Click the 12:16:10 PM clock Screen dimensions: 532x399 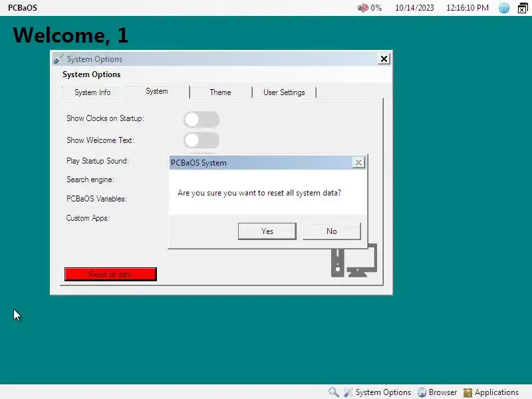coord(467,8)
